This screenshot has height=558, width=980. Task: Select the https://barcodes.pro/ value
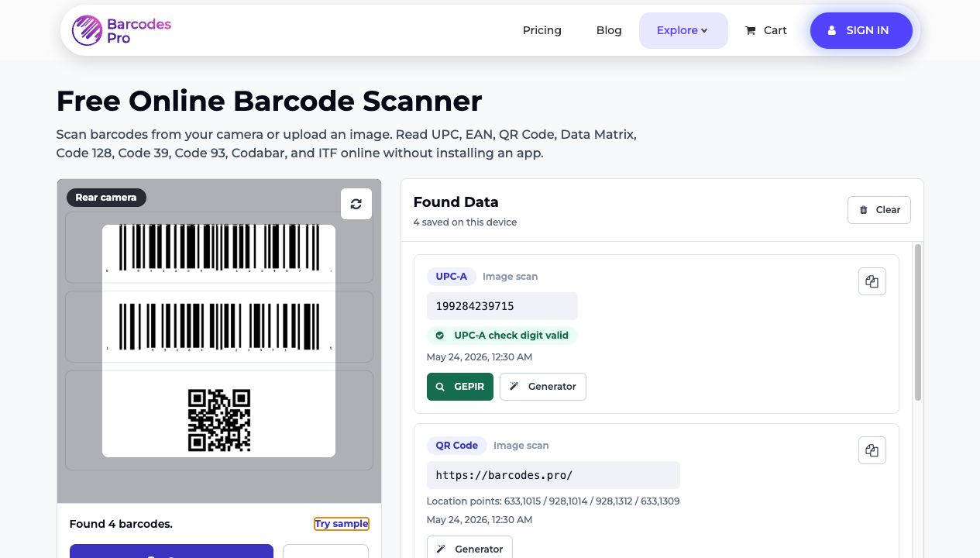point(553,475)
